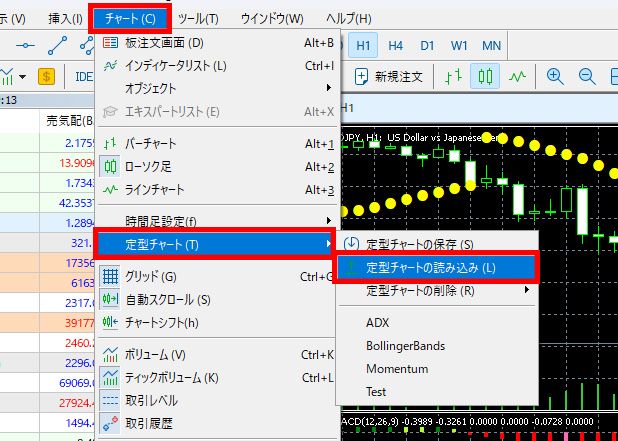The width and height of the screenshot is (618, 441).
Task: Apply the Momentum chart template
Action: [396, 369]
